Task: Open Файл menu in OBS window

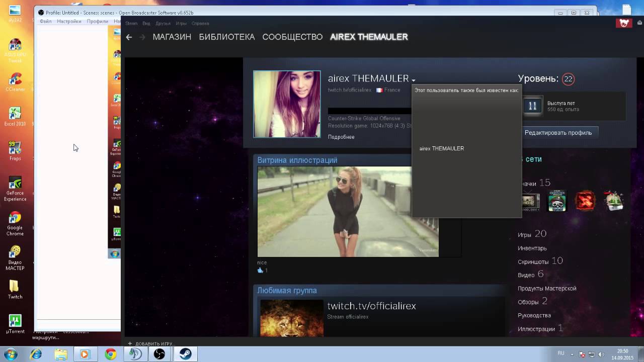Action: pos(45,21)
